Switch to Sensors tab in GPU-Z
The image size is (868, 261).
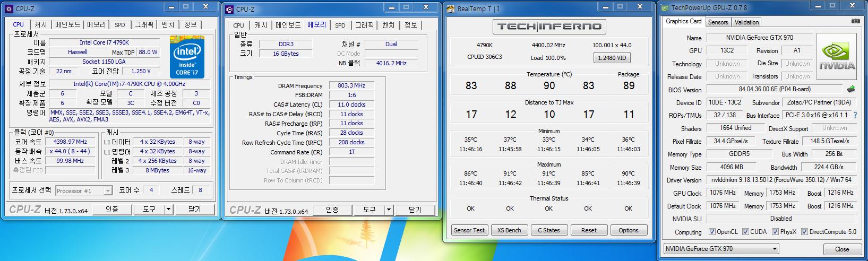click(718, 22)
